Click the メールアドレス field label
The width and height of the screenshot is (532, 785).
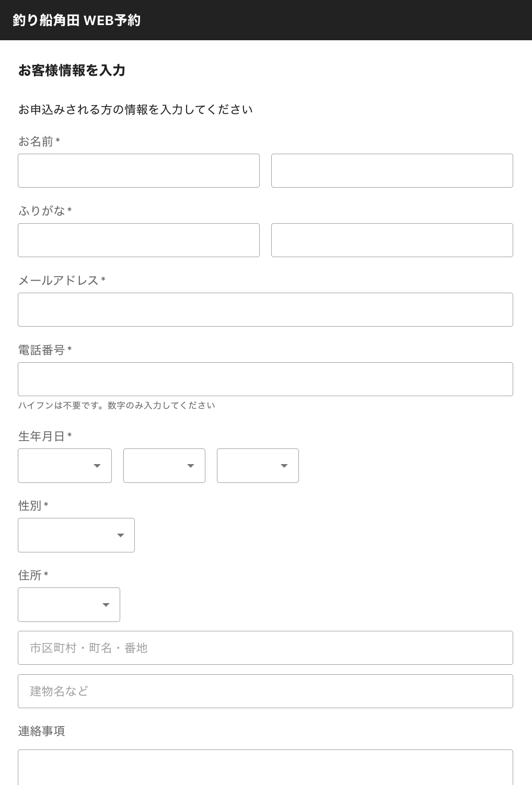pyautogui.click(x=59, y=281)
